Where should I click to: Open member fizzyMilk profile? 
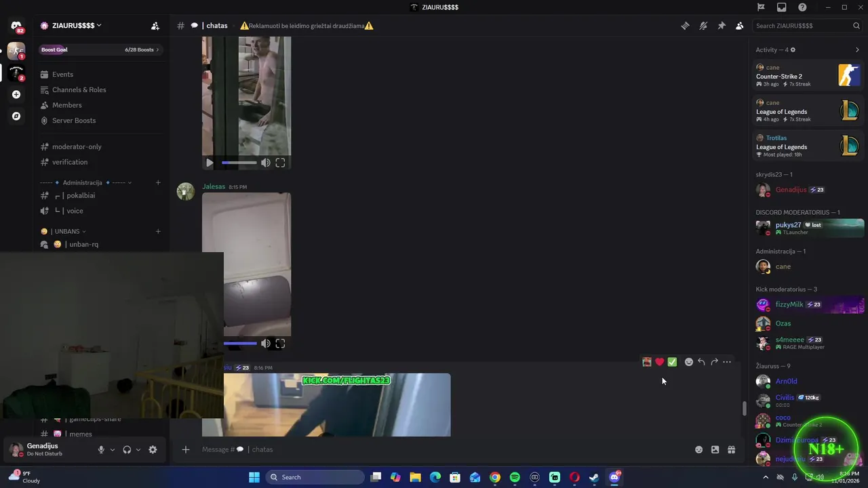[808, 304]
